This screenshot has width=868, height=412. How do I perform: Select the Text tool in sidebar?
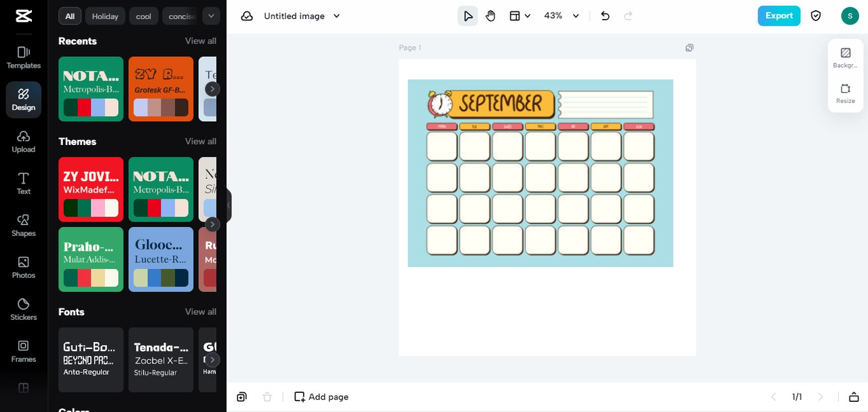24,183
